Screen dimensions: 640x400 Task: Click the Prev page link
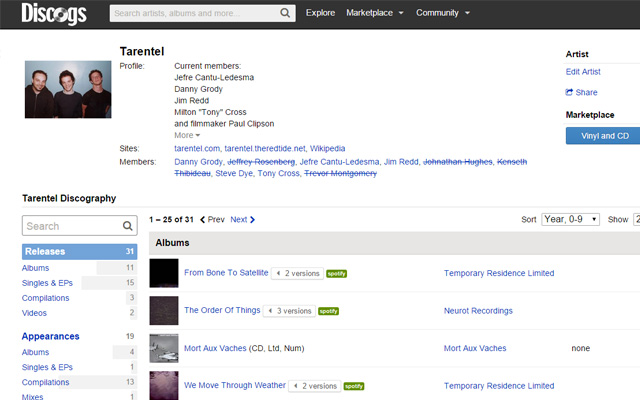point(212,220)
